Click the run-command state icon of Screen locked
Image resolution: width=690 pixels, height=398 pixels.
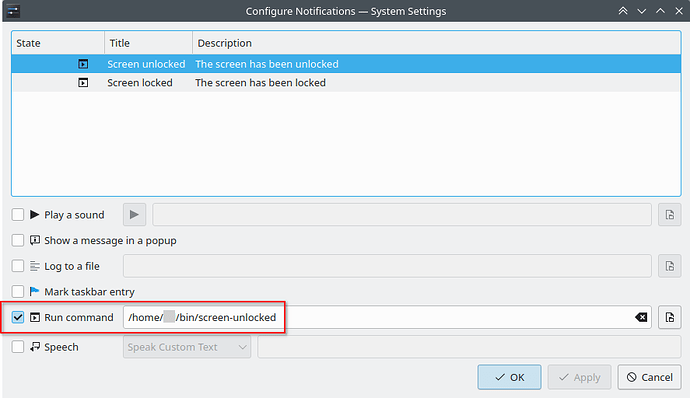(83, 83)
